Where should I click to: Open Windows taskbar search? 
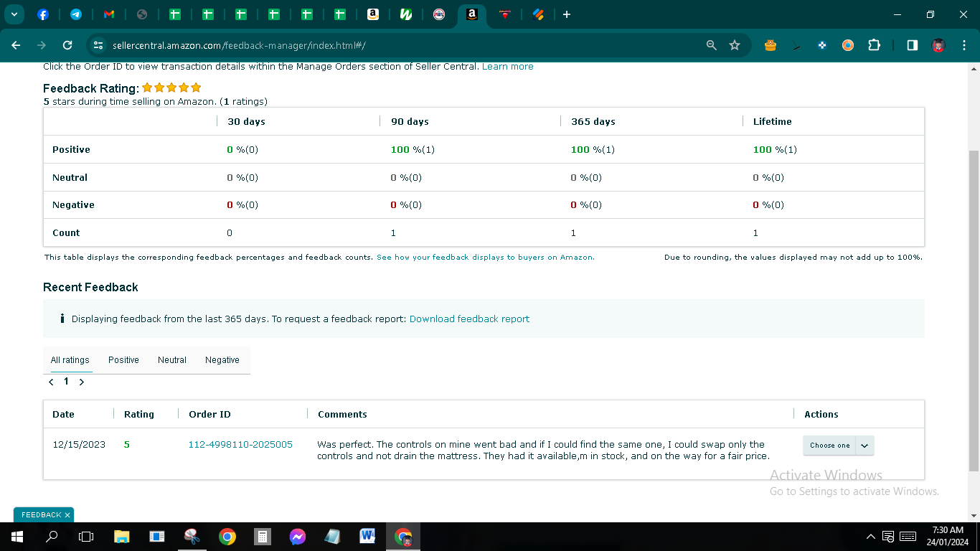click(x=52, y=536)
